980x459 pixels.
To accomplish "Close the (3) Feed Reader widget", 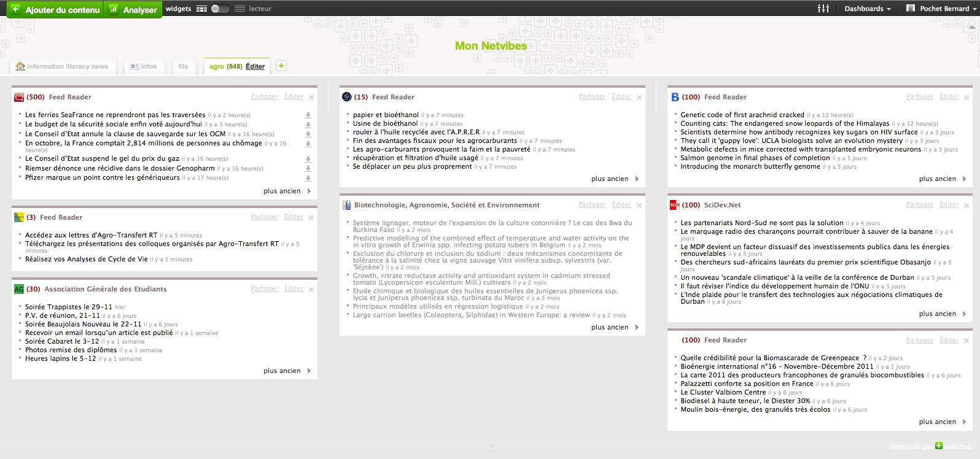I will pos(311,218).
